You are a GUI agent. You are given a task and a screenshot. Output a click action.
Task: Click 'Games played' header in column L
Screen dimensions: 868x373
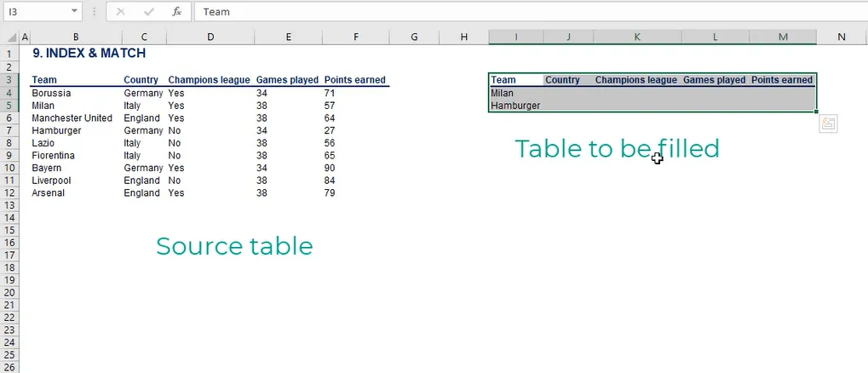click(x=714, y=80)
